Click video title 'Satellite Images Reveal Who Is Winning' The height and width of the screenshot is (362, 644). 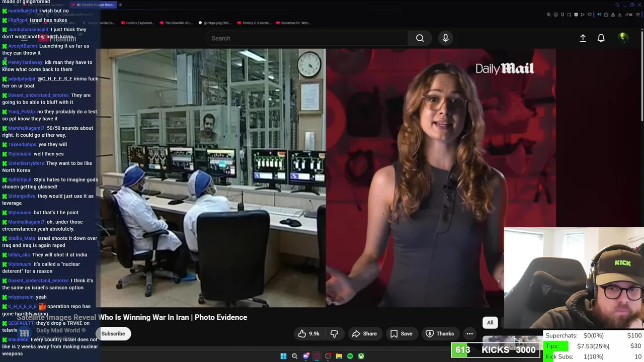pyautogui.click(x=132, y=317)
